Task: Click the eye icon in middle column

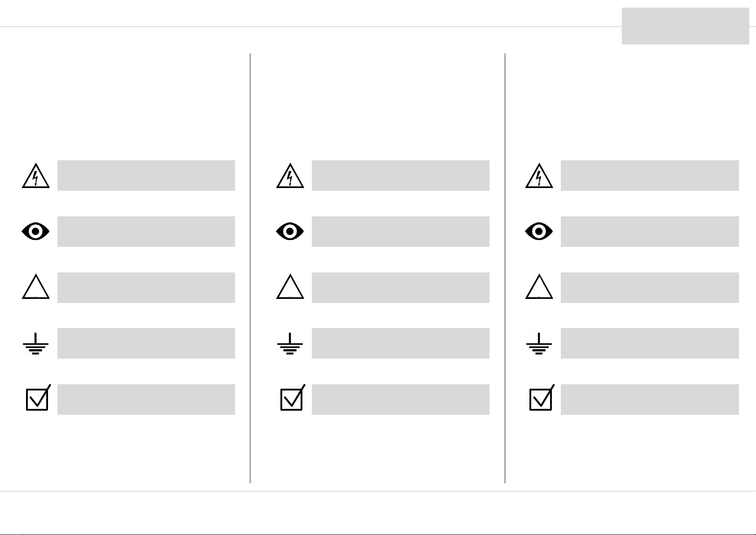Action: pos(290,231)
